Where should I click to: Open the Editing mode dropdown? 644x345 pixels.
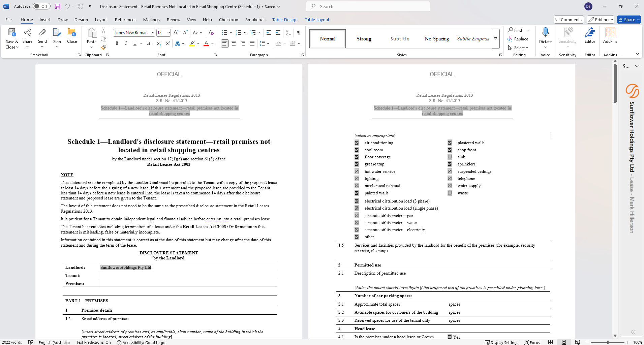(x=600, y=20)
